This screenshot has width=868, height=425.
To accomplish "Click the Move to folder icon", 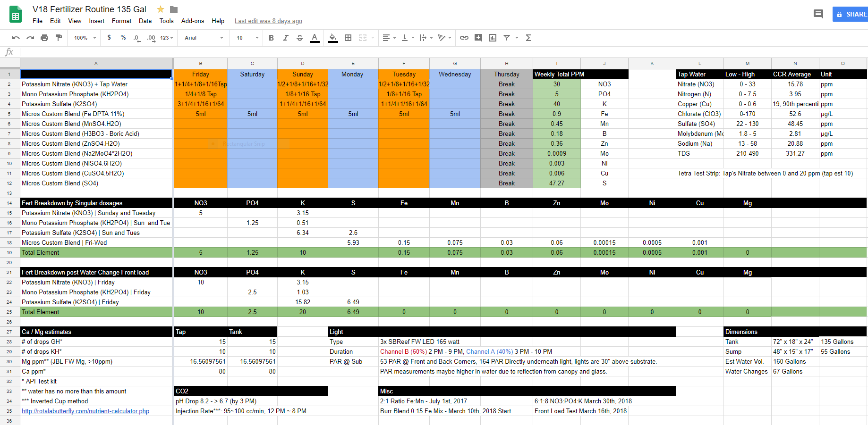I will pyautogui.click(x=174, y=9).
